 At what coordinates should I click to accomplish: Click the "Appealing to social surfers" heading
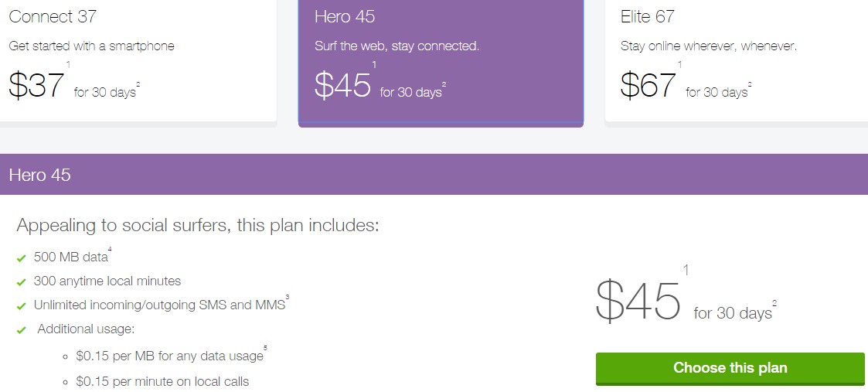(198, 227)
